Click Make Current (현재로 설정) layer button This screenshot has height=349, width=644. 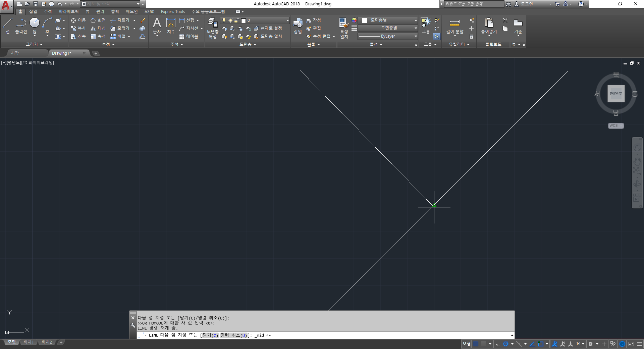(268, 29)
